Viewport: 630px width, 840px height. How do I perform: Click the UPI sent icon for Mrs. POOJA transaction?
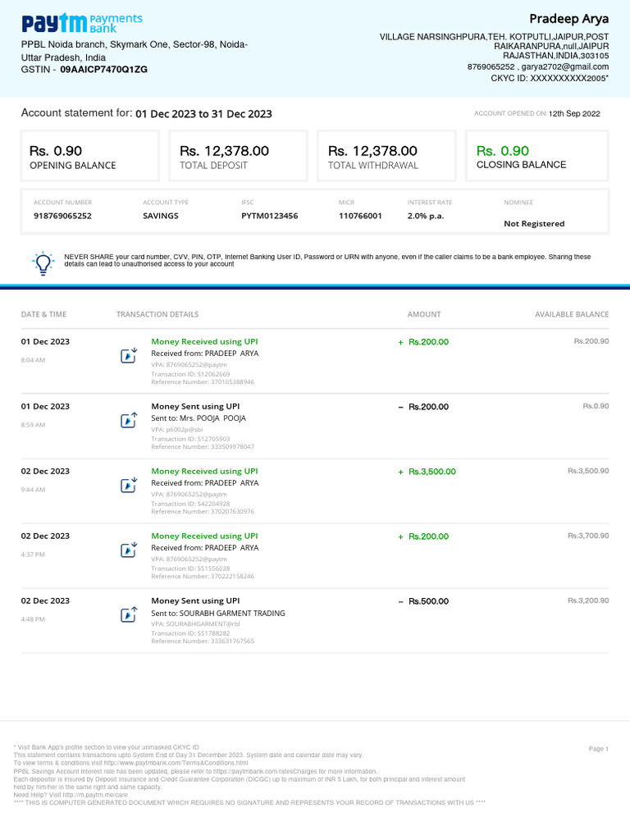tap(129, 420)
